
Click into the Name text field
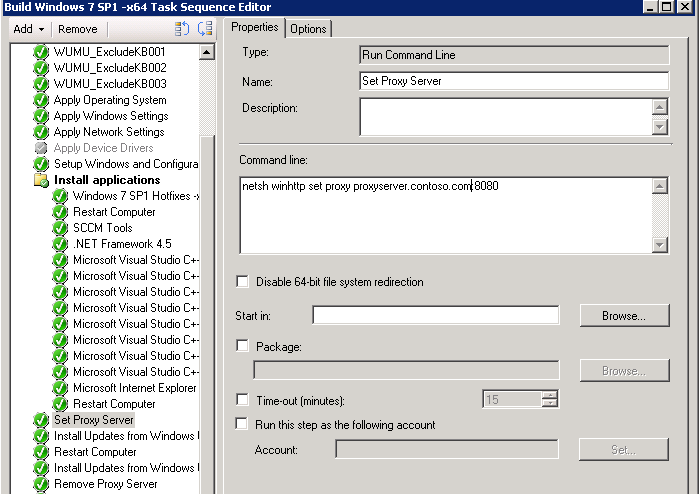513,82
